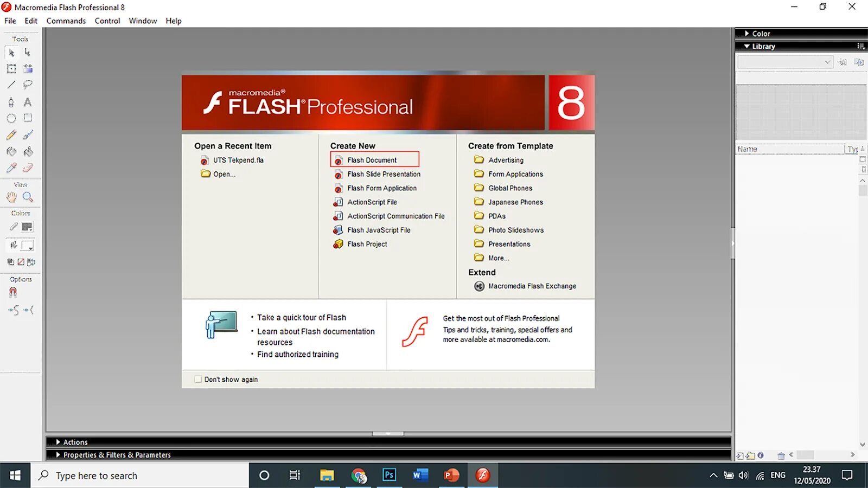Select the Free Transform tool
This screenshot has height=488, width=868.
coord(11,69)
